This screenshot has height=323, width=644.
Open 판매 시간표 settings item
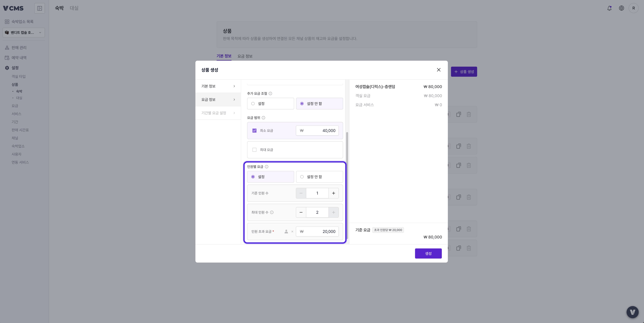(x=20, y=130)
